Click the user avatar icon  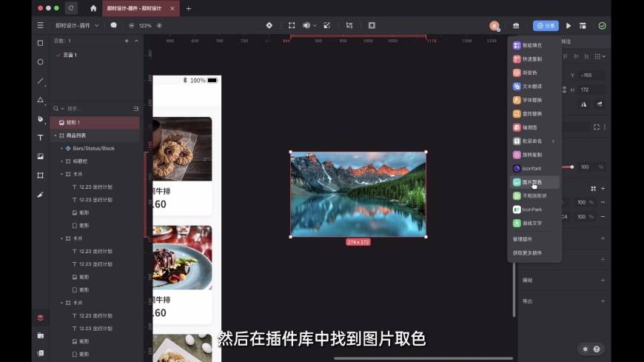click(x=494, y=25)
